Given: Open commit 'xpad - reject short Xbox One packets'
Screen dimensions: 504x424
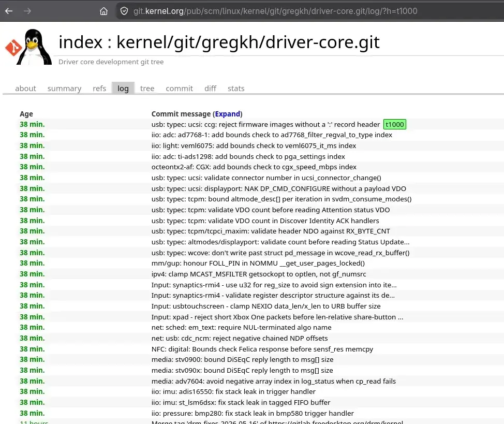Looking at the screenshot, I should [277, 317].
